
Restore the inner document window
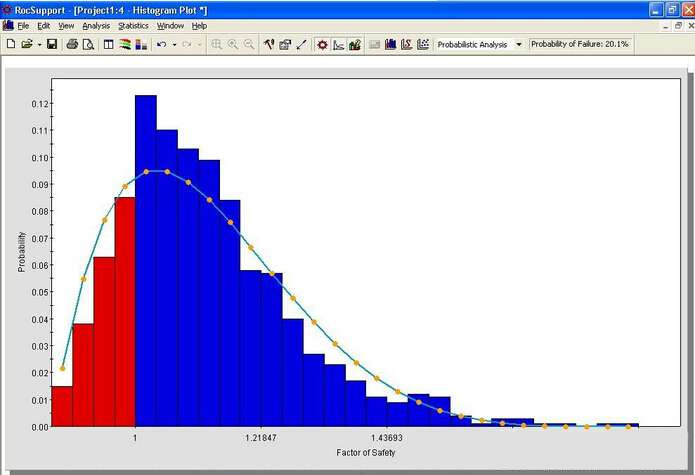tap(678, 26)
